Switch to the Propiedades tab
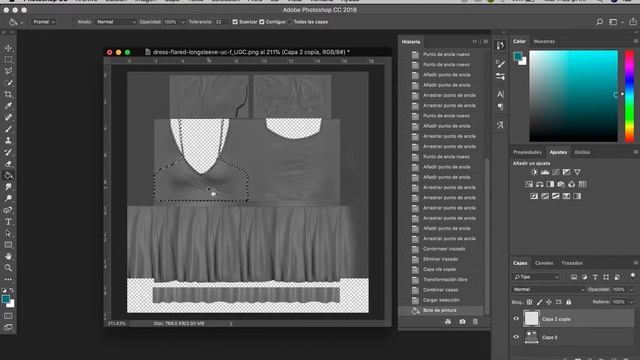This screenshot has height=360, width=640. pos(527,152)
